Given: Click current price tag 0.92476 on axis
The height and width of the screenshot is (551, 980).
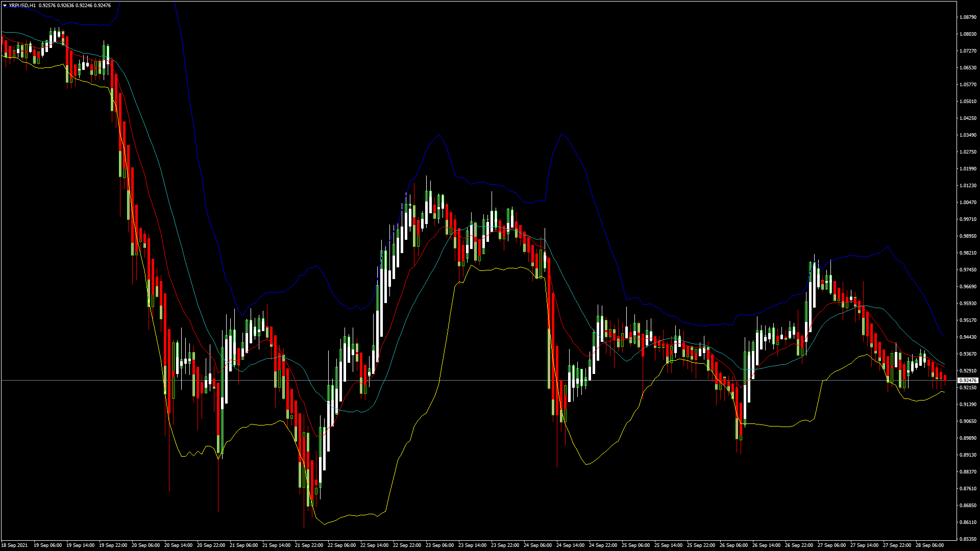Looking at the screenshot, I should click(x=968, y=381).
